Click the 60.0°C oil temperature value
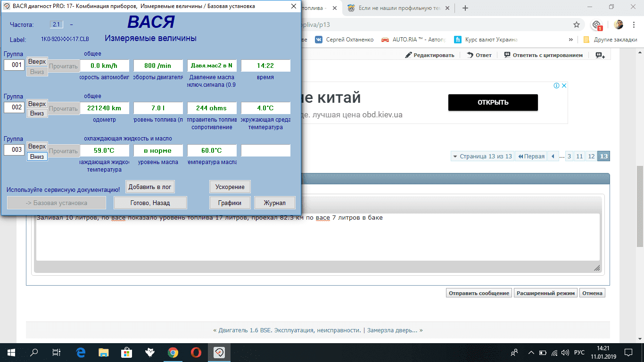The height and width of the screenshot is (362, 644). pyautogui.click(x=212, y=150)
